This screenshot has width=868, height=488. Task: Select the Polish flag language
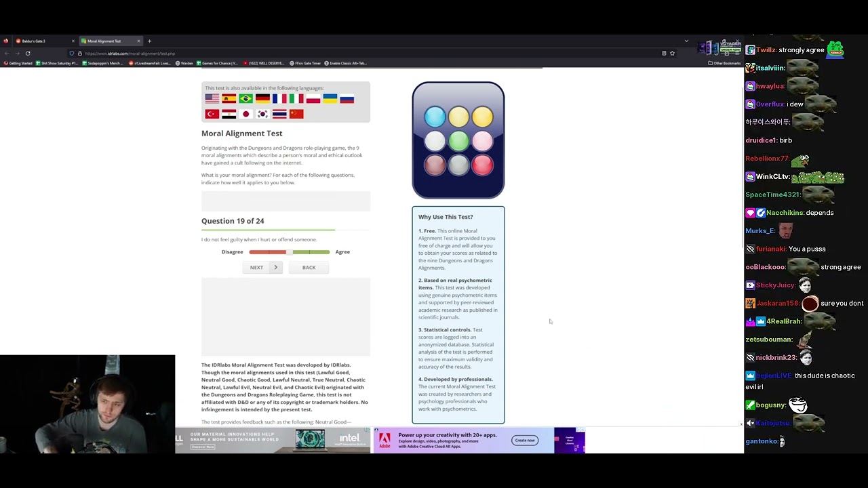[x=313, y=99]
